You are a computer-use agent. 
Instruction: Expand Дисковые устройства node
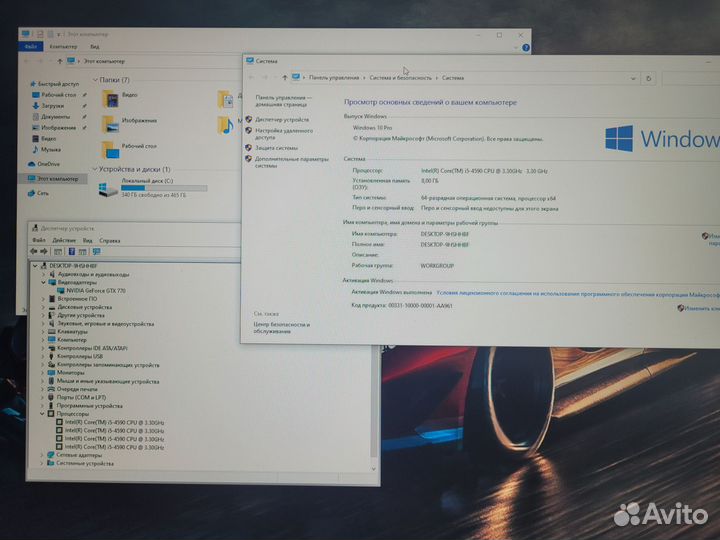pos(44,307)
